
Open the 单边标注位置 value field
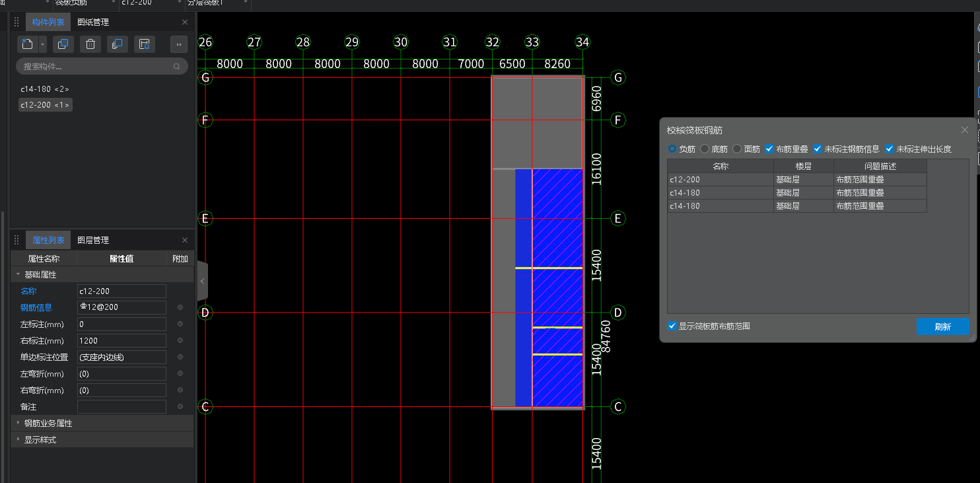pos(122,357)
